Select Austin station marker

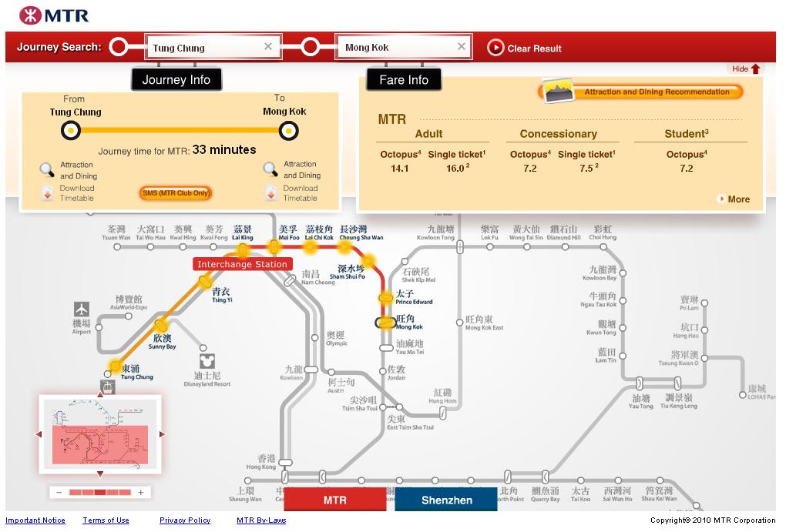click(331, 372)
